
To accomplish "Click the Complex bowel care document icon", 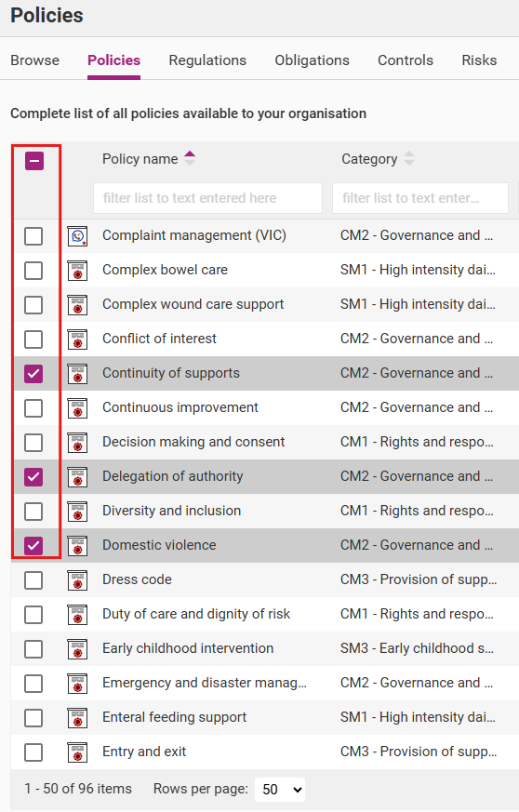I will point(77,271).
